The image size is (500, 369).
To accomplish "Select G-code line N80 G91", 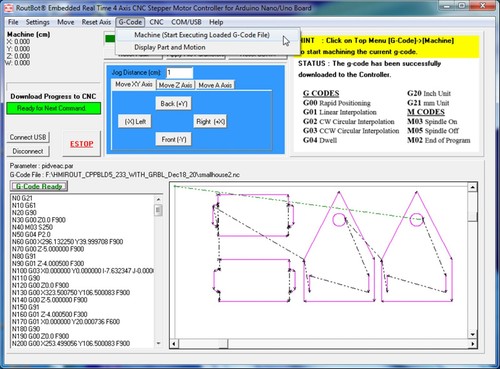I will pyautogui.click(x=24, y=256).
